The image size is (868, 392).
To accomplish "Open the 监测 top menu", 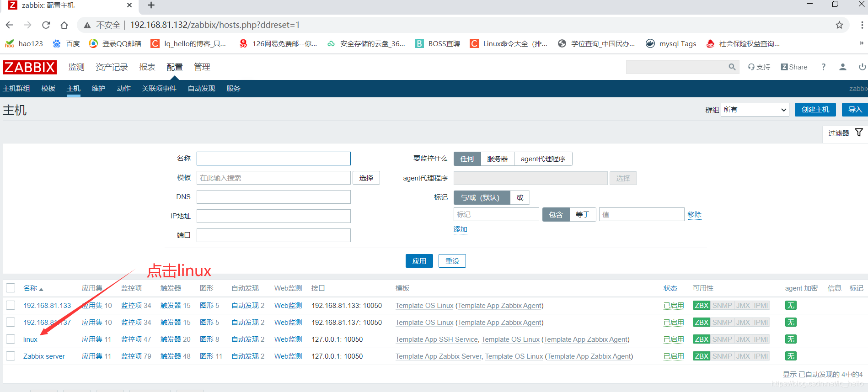I will pos(76,67).
